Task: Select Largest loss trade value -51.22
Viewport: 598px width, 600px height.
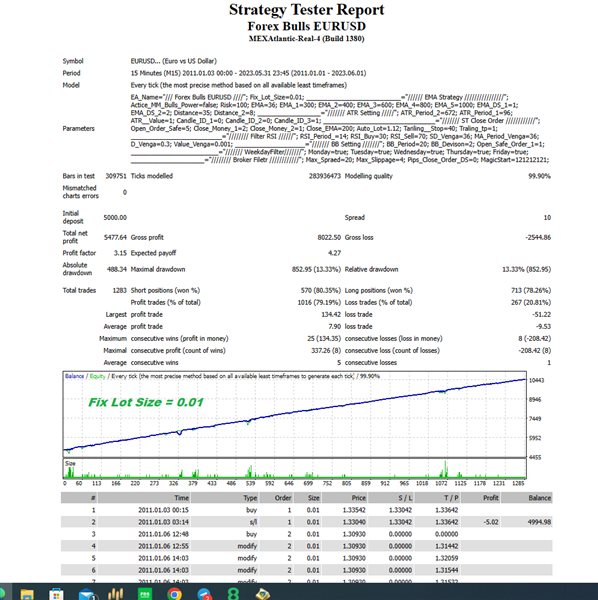Action: point(541,314)
